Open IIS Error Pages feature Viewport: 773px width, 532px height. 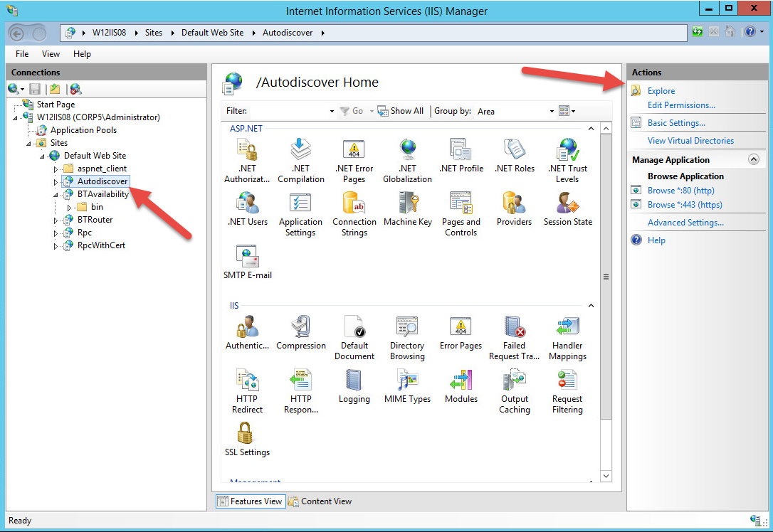(461, 333)
